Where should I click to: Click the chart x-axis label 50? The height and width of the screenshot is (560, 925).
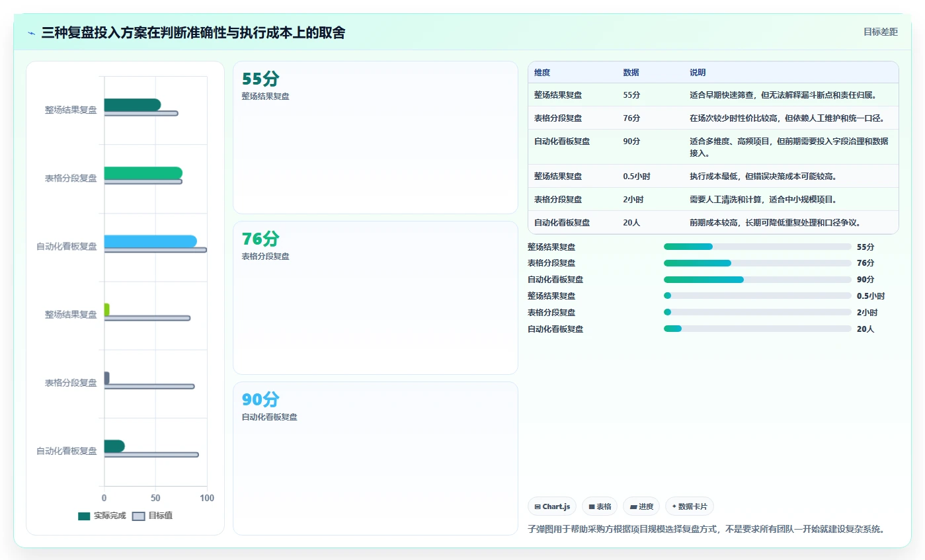coord(155,498)
